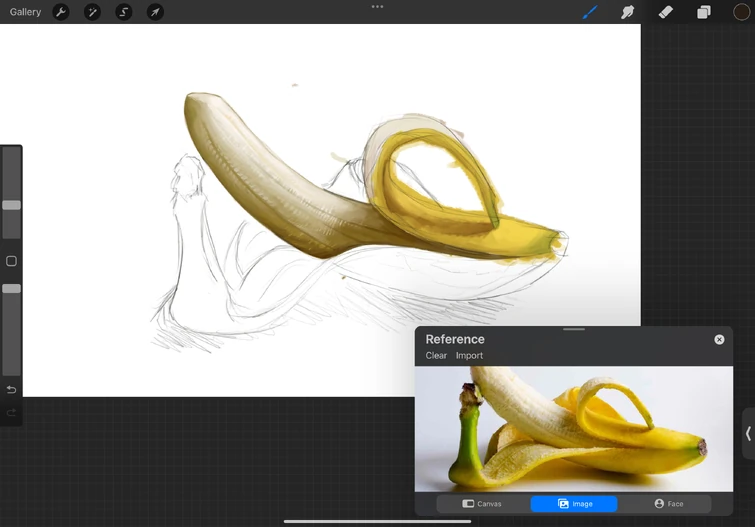Open the Actions wrench menu
Image resolution: width=755 pixels, height=527 pixels.
(x=61, y=12)
